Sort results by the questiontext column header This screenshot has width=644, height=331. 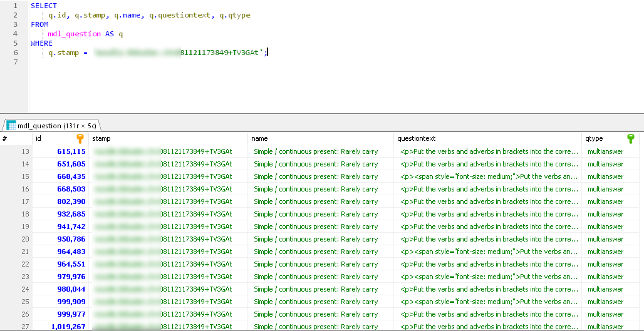487,139
